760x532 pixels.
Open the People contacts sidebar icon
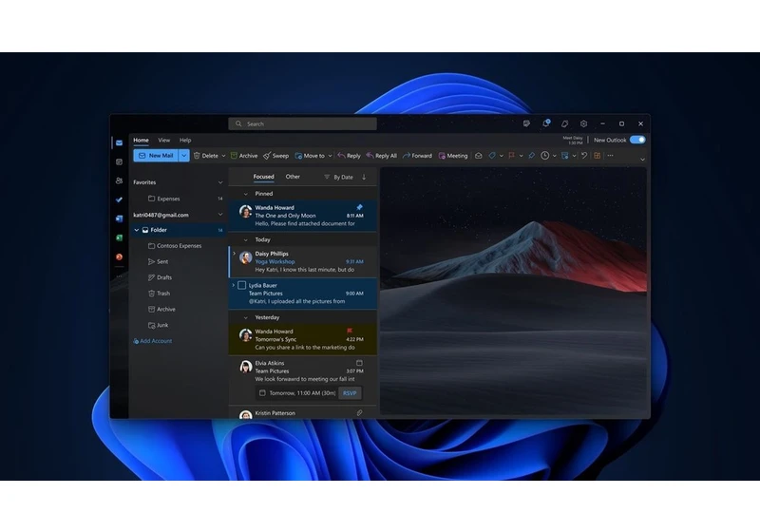120,180
